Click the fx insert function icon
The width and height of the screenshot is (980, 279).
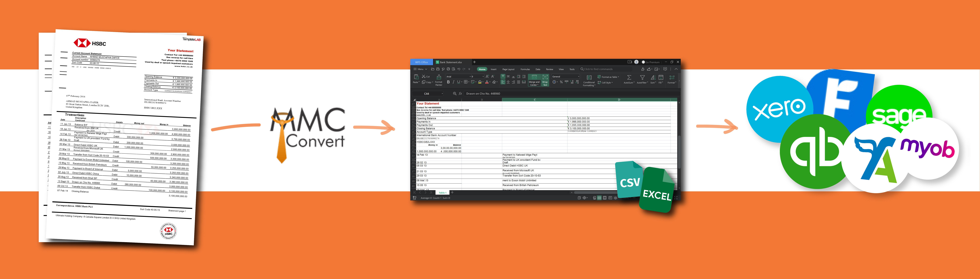[460, 94]
